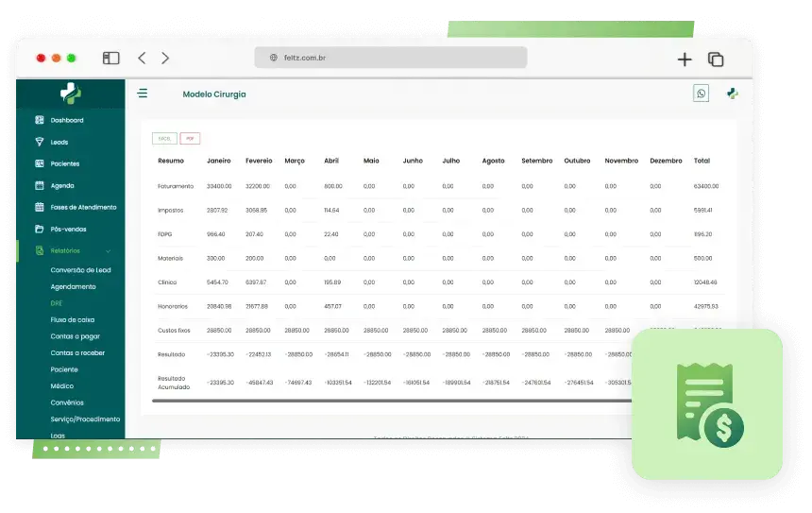Open Fluxo de caixa report
This screenshot has width=812, height=513.
point(73,319)
